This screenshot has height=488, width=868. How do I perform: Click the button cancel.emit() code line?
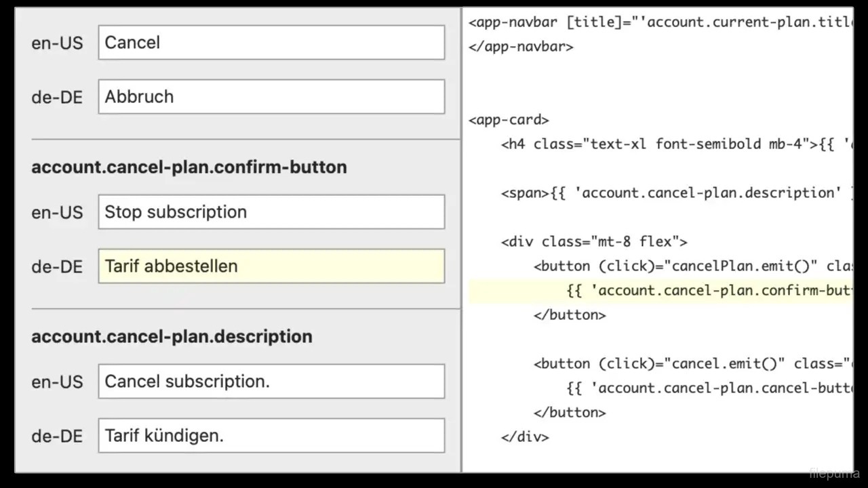click(692, 364)
